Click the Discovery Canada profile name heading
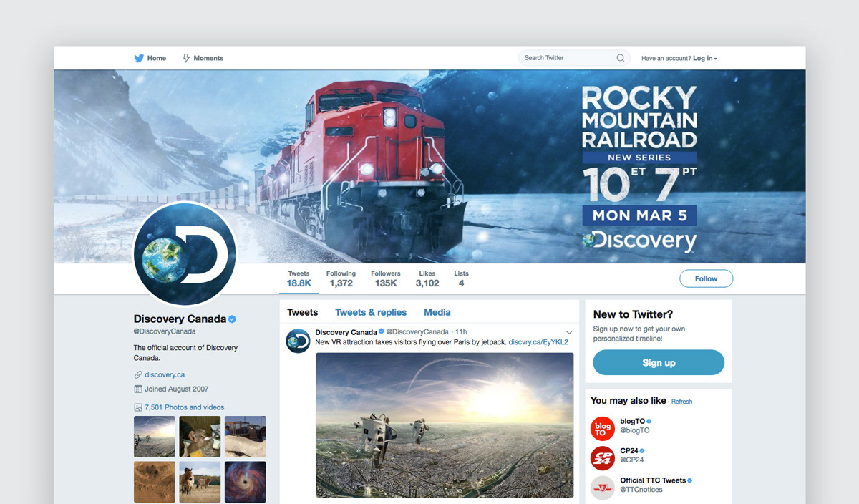The image size is (859, 504). click(180, 319)
